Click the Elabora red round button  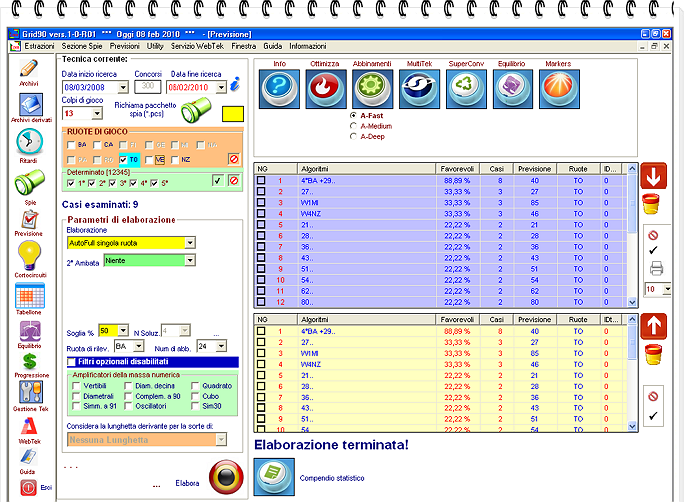[226, 477]
